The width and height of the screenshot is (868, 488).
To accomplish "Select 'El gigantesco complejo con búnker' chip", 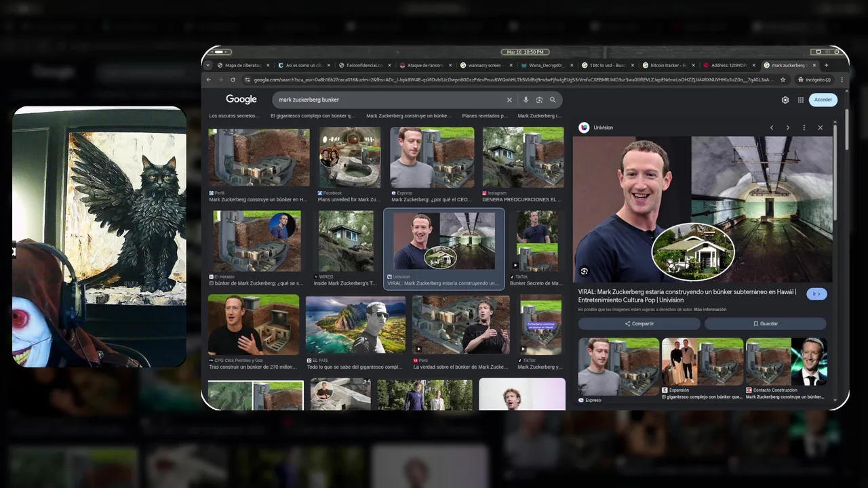I will click(313, 116).
